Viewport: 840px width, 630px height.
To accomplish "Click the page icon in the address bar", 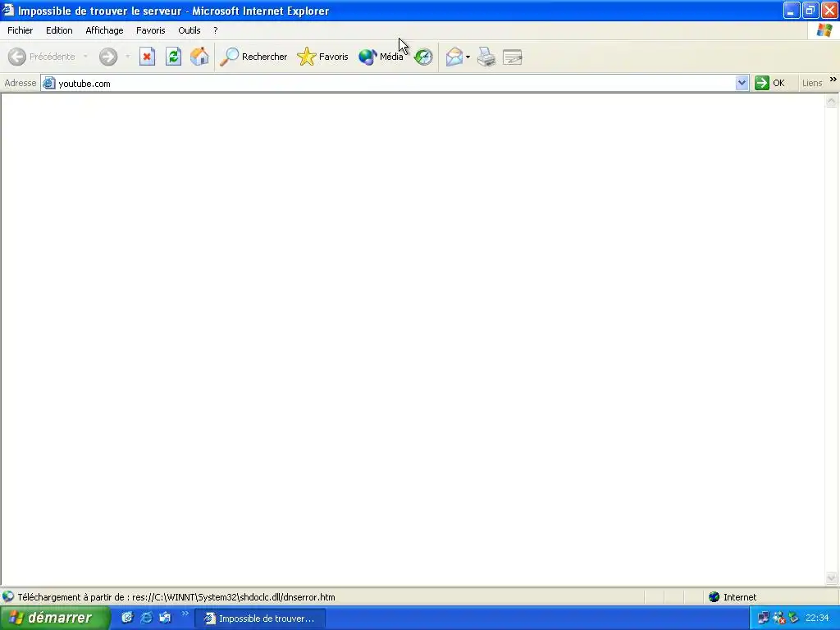I will [x=48, y=83].
